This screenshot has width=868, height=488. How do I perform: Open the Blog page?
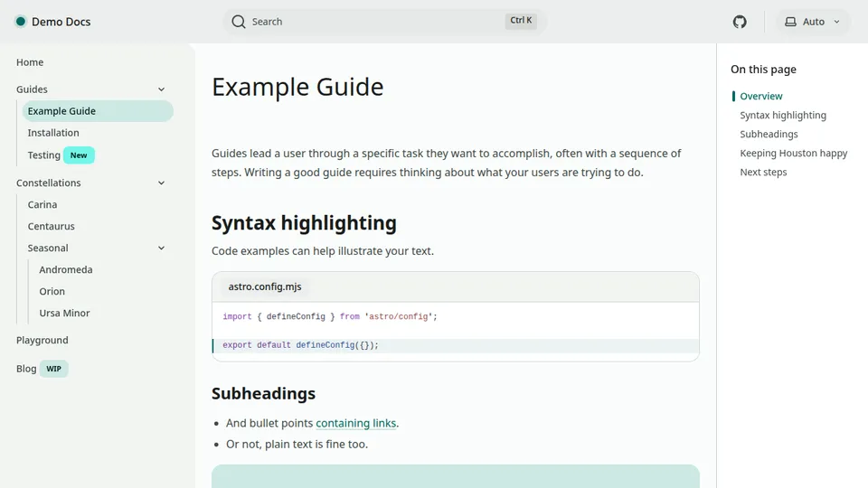(26, 369)
